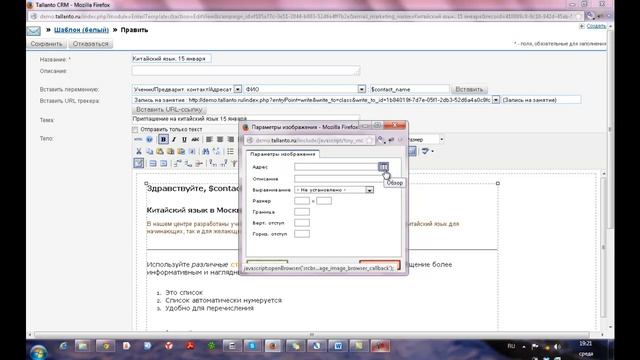Align text left in the editor
This screenshot has height=360, width=640.
pos(209,140)
